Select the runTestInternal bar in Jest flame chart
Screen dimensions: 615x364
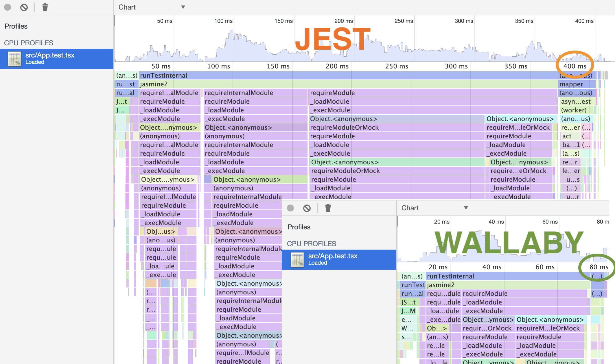point(348,76)
